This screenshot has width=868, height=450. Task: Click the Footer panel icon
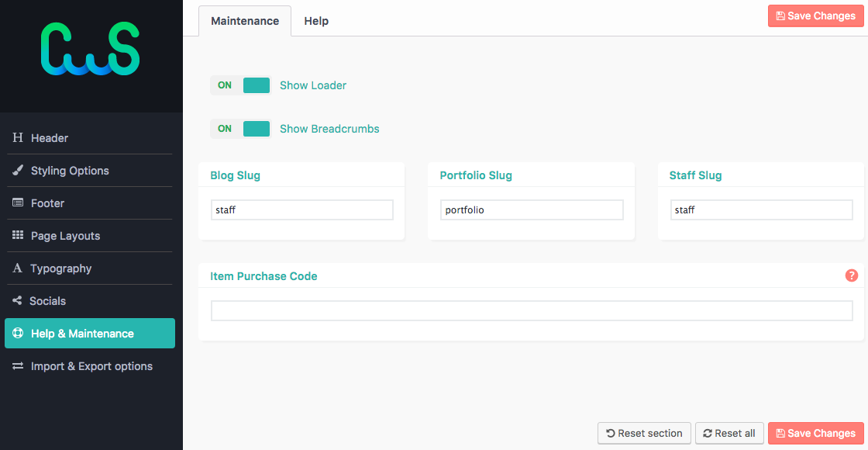coord(18,202)
